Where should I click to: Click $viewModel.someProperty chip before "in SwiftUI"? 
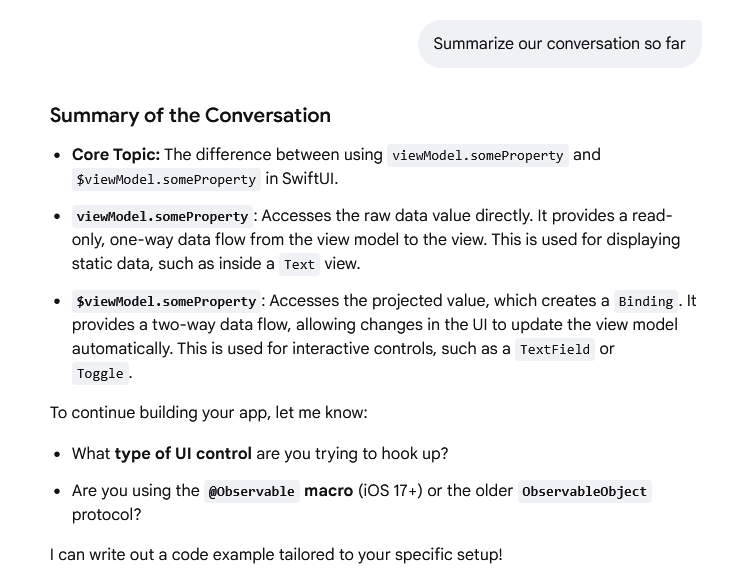pyautogui.click(x=166, y=179)
